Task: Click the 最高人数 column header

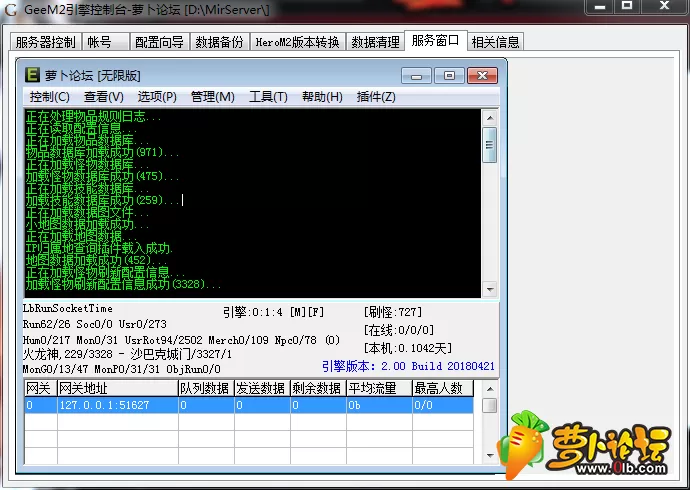Action: pos(443,388)
